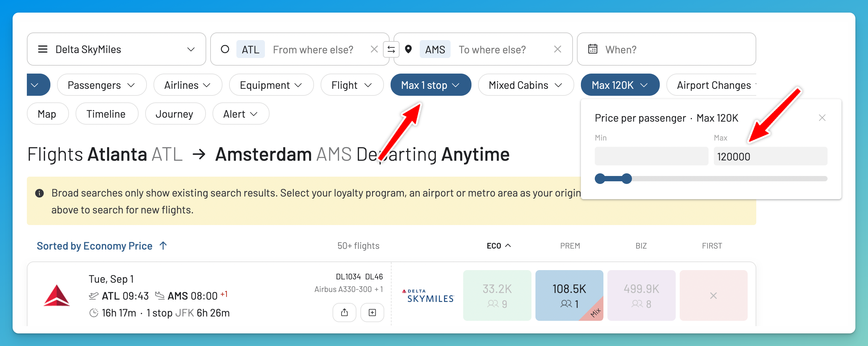Click the hamburger menu icon
The image size is (868, 346).
click(43, 49)
